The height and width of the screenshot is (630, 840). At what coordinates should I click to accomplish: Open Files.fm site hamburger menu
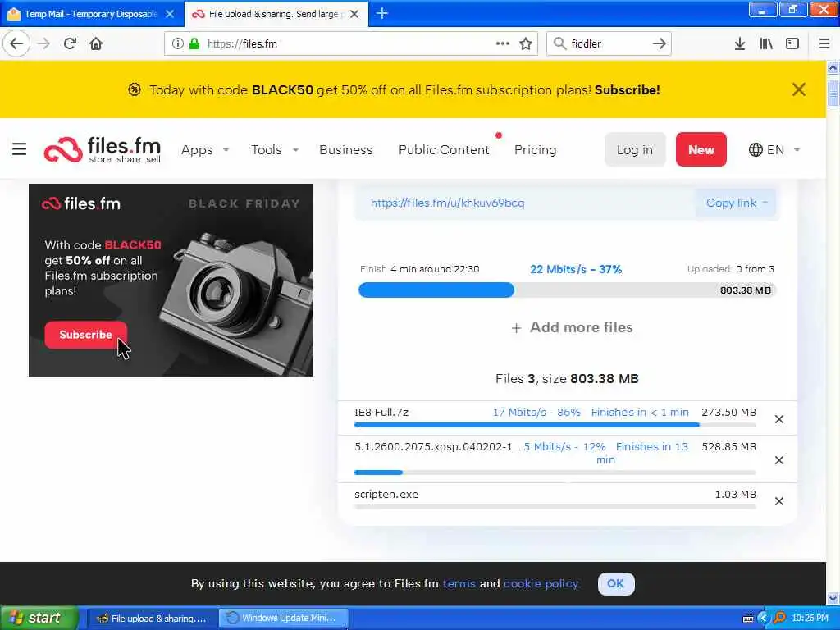(x=20, y=149)
